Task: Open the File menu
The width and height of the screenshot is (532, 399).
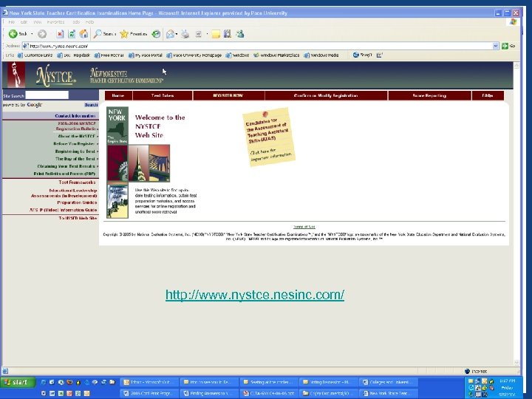Action: 11,22
